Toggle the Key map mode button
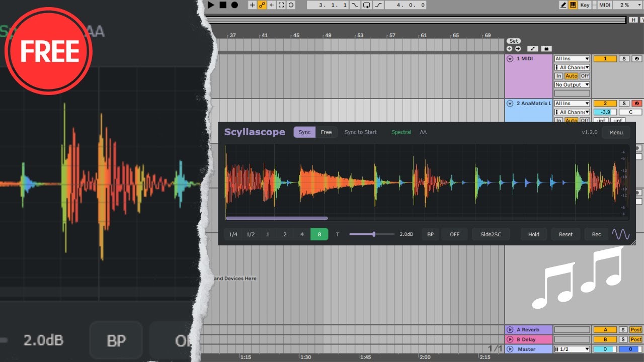Viewport: 644px width, 362px height. (584, 5)
